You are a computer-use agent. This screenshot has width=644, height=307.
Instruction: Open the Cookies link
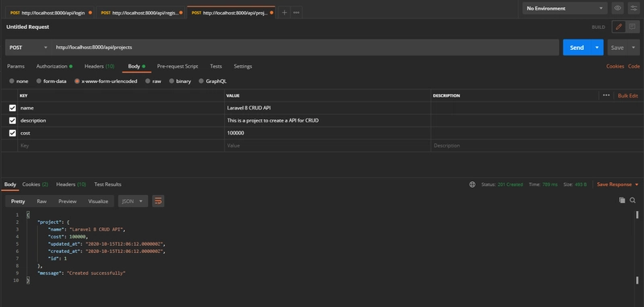click(615, 66)
